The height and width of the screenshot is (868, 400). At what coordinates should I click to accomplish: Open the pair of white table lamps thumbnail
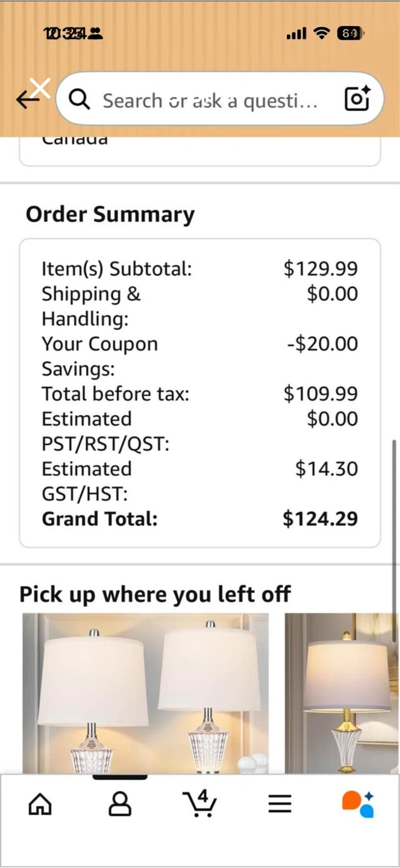click(x=145, y=693)
